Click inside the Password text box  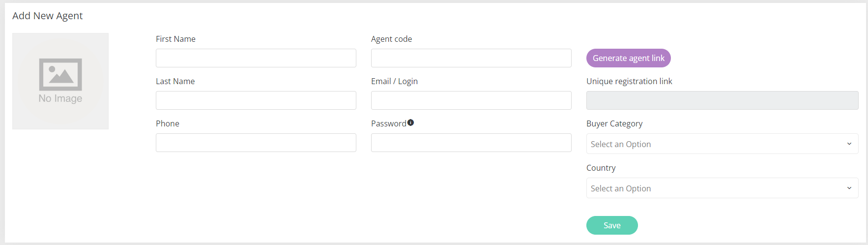pos(471,143)
